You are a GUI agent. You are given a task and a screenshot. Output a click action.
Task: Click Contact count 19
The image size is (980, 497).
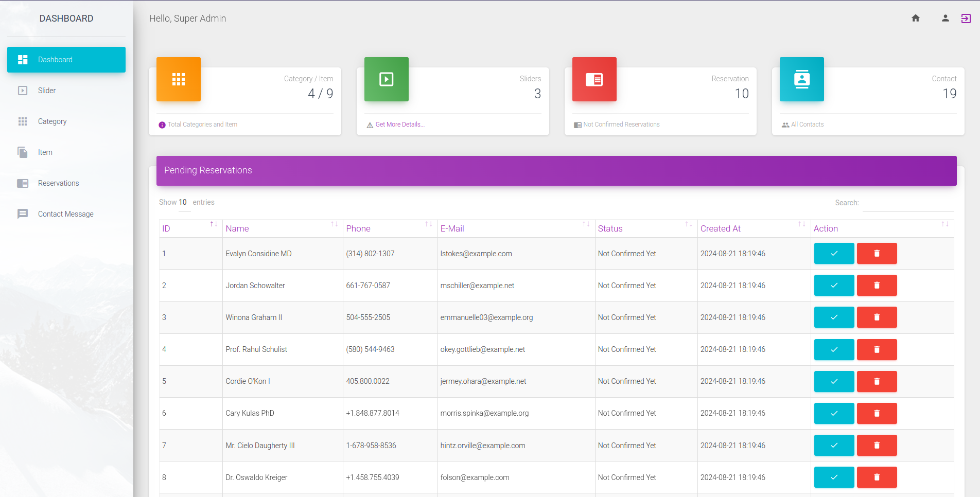950,94
